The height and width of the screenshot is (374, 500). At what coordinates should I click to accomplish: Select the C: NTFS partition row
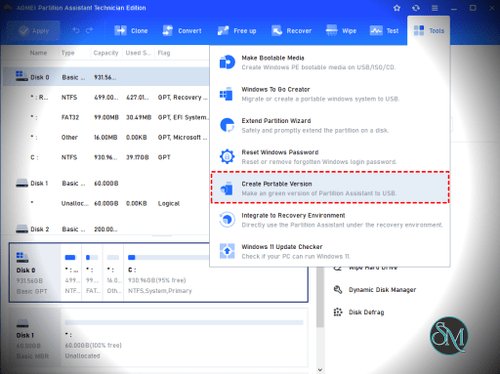click(x=106, y=157)
